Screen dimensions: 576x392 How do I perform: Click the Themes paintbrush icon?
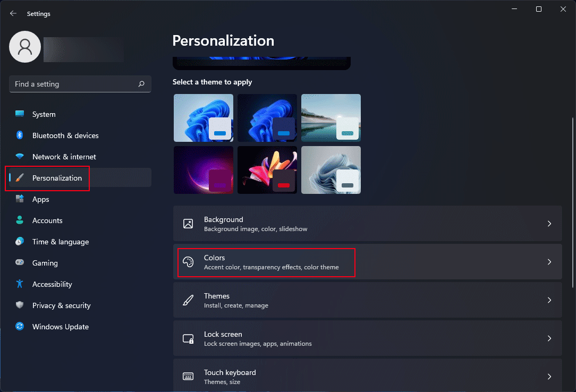coord(188,300)
